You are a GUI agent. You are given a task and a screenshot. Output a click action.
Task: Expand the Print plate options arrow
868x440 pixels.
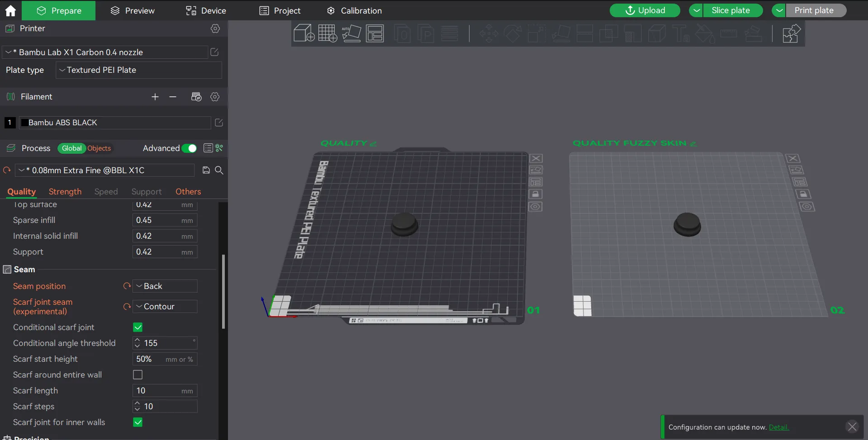pyautogui.click(x=779, y=10)
